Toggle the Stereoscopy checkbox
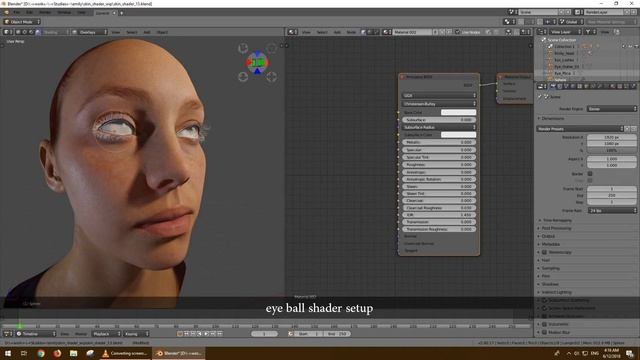640x360 pixels. coord(544,252)
